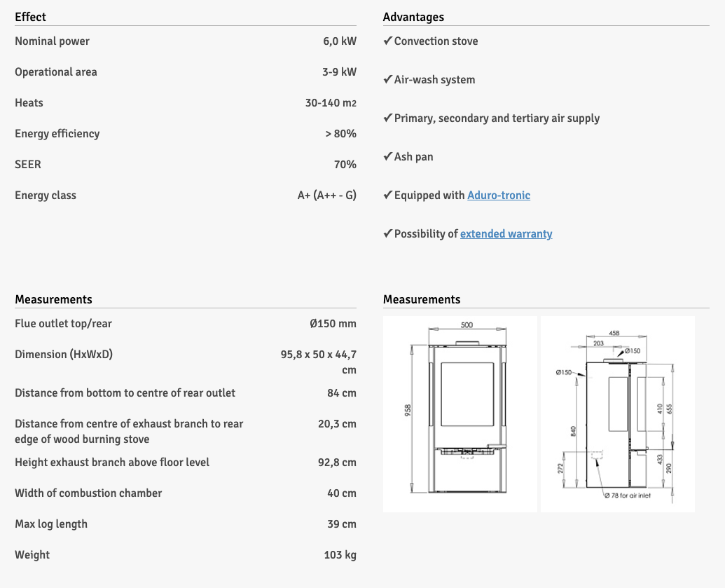Viewport: 725px width, 588px height.
Task: Click the checkmark before Equipped with
Action: pos(387,196)
